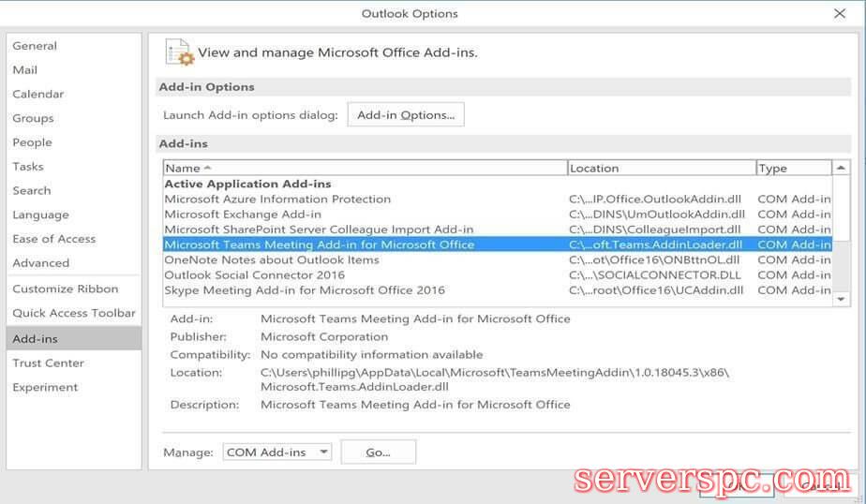Close the Outlook Options dialog

click(839, 13)
